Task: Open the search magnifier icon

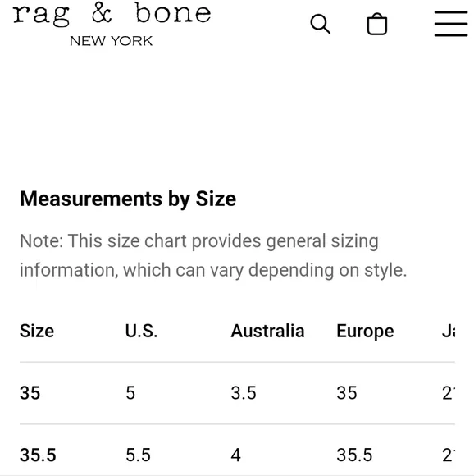Action: 321,24
